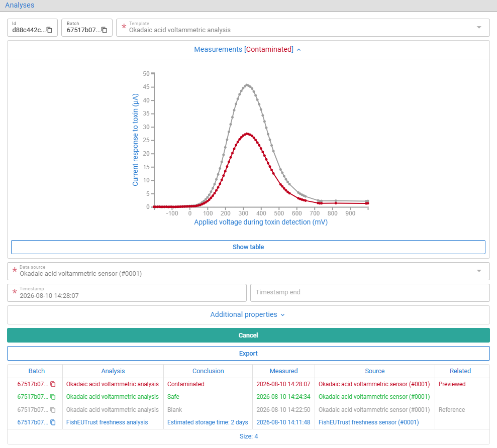Expand the Additional properties section
The image size is (497, 448).
248,314
